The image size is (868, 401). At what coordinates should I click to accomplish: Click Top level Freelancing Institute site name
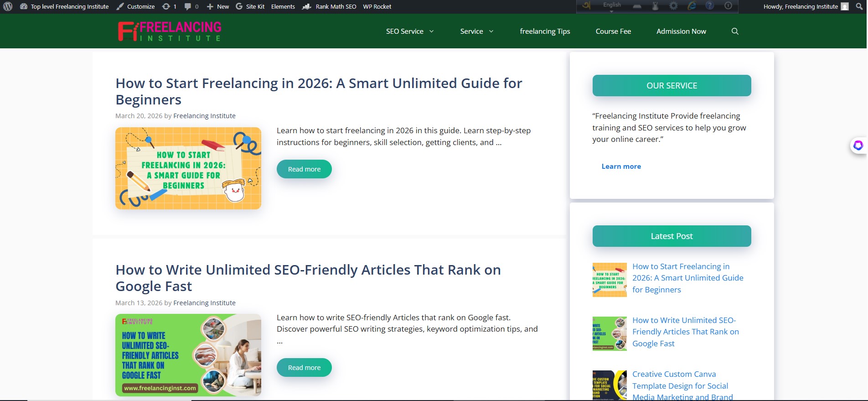[x=70, y=6]
